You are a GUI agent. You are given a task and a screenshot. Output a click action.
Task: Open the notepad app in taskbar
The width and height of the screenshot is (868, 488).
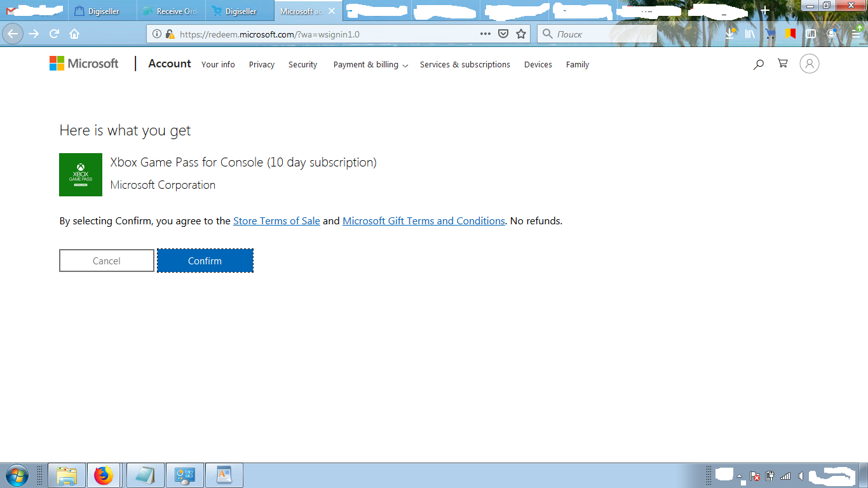click(x=146, y=475)
